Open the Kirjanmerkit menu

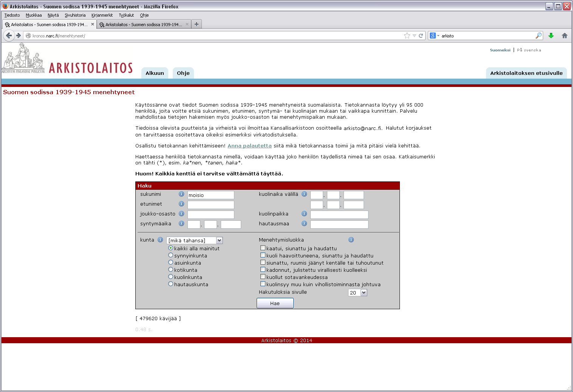[x=102, y=15]
